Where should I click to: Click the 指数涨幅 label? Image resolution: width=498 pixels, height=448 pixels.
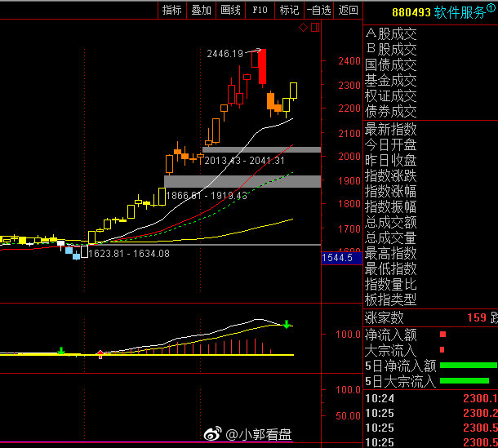click(x=391, y=192)
